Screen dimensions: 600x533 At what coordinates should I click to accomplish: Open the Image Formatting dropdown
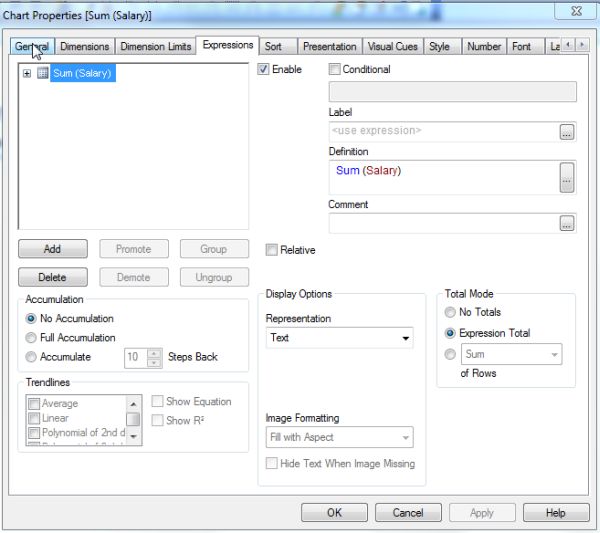[x=339, y=437]
